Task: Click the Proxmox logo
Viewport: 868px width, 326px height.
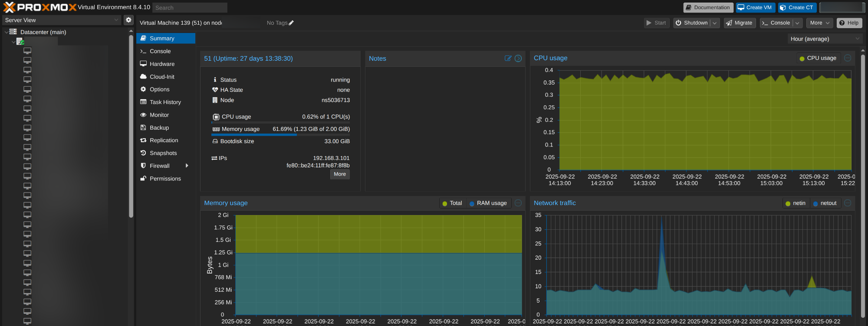Action: [x=39, y=7]
